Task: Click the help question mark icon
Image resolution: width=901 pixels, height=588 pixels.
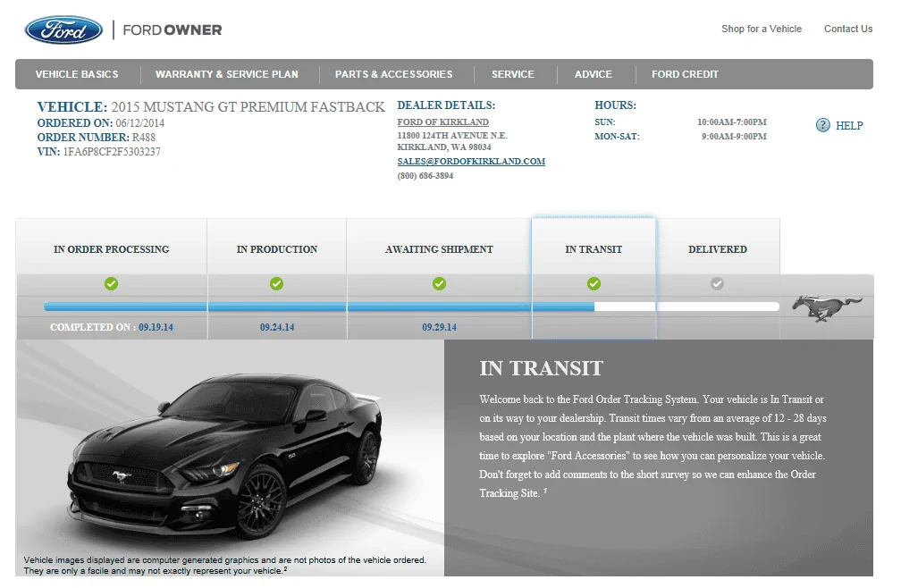Action: pos(823,125)
